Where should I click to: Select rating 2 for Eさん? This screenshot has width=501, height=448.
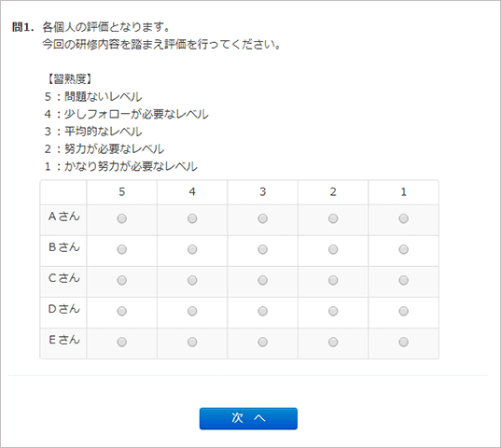coord(333,342)
